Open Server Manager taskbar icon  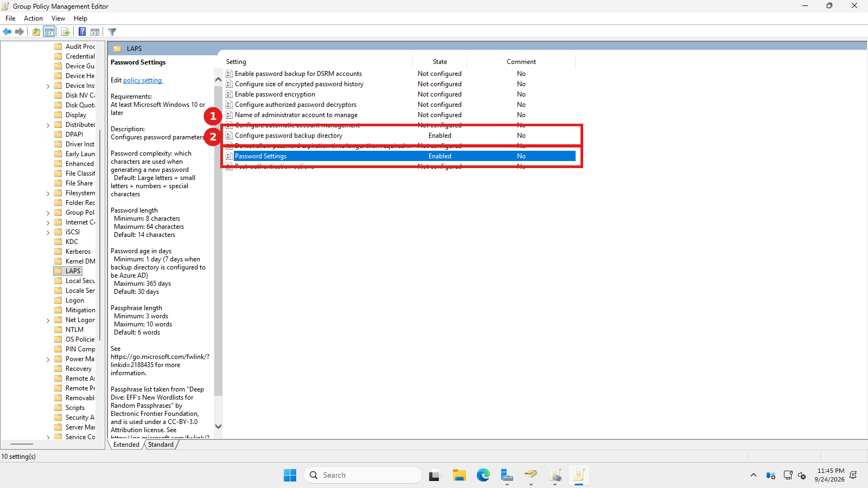pos(507,476)
